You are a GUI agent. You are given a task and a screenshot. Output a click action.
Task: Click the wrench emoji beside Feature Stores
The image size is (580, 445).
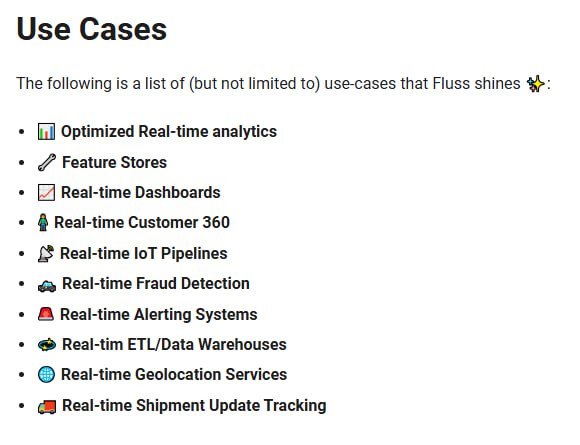[47, 162]
